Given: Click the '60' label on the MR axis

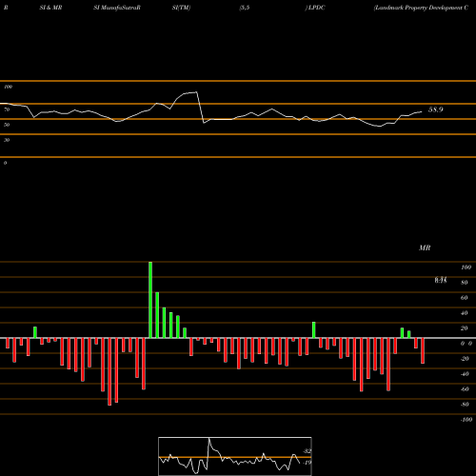Looking at the screenshot, I should pos(465,298).
